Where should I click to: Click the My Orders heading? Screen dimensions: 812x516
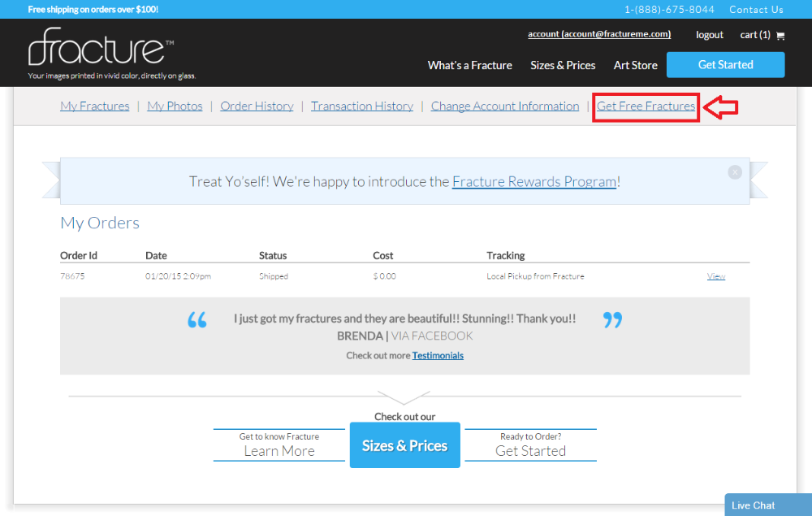click(x=100, y=223)
